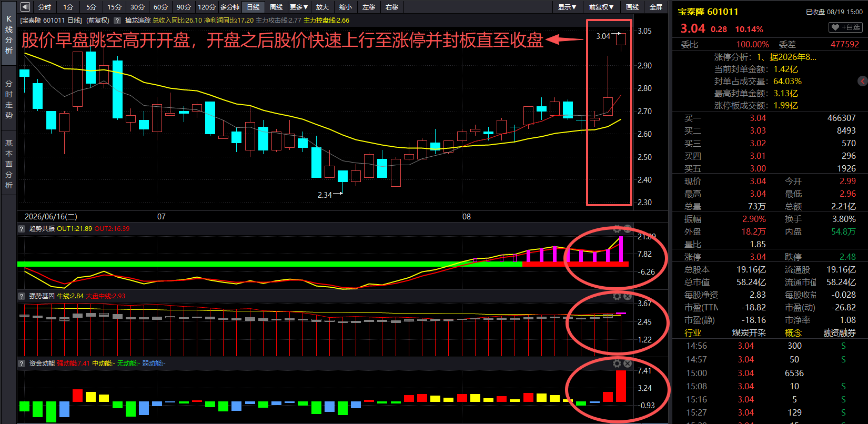Click 放大 to zoom in chart

[x=322, y=7]
